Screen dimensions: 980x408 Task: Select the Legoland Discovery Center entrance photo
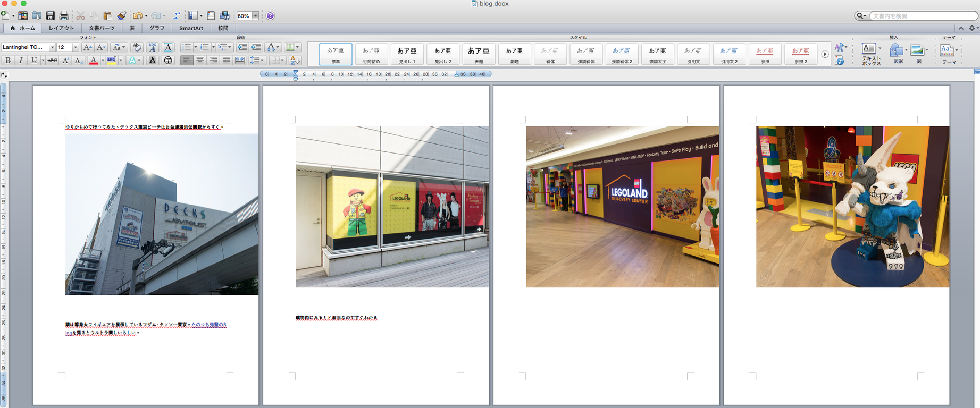point(622,207)
